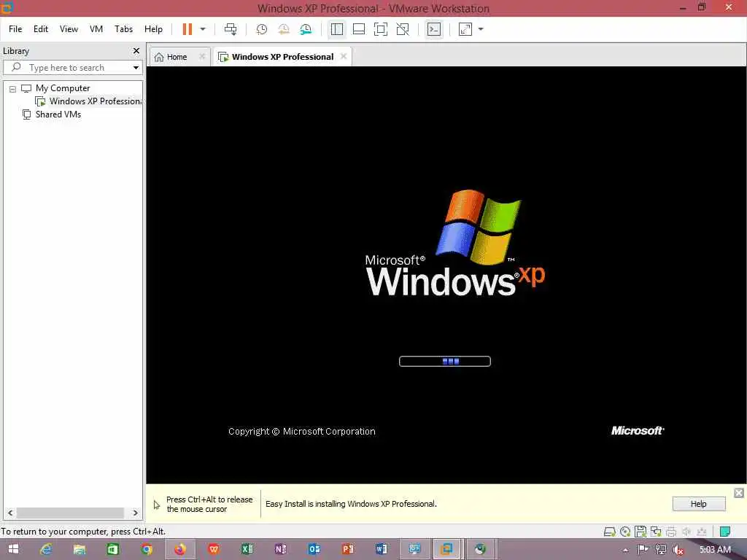Show hidden system tray icons

point(625,550)
